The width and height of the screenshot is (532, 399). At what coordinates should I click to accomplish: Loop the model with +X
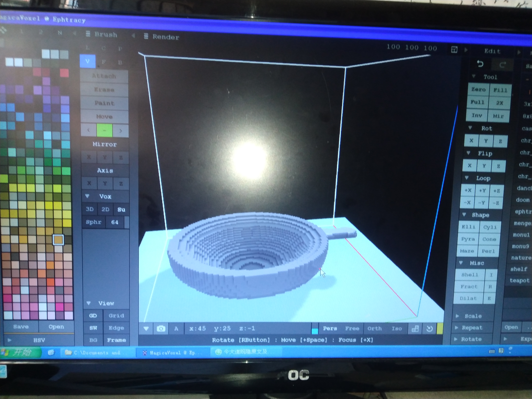tap(468, 190)
